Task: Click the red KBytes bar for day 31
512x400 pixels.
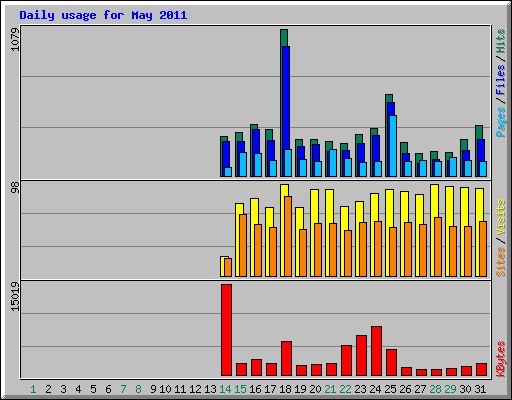Action: pyautogui.click(x=481, y=370)
